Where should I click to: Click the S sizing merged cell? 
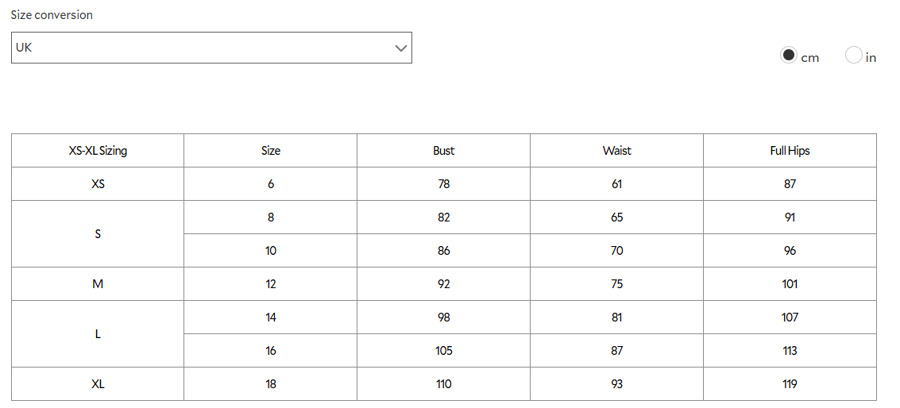tap(98, 234)
